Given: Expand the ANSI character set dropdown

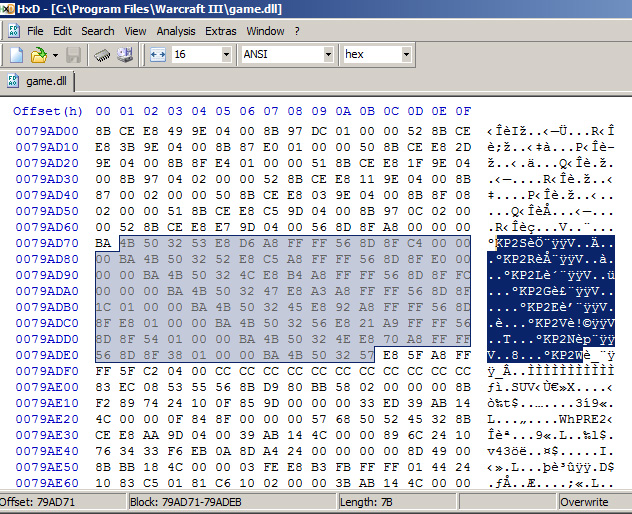Looking at the screenshot, I should click(328, 54).
